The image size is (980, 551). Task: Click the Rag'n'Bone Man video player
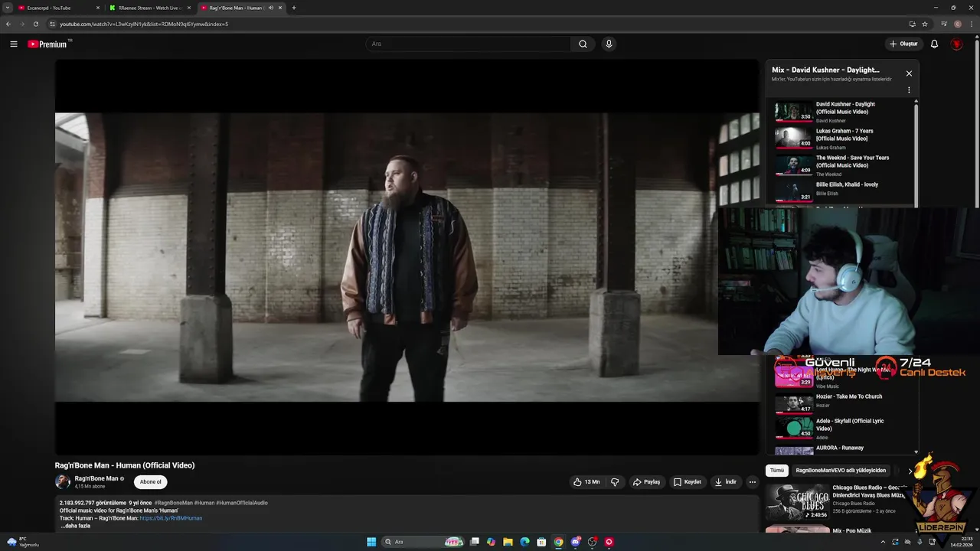pos(407,257)
